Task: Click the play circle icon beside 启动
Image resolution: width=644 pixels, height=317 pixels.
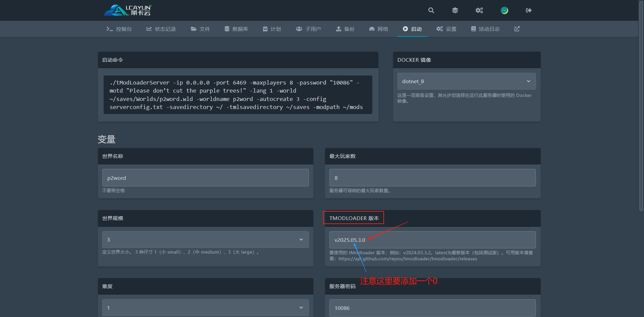Action: click(405, 29)
